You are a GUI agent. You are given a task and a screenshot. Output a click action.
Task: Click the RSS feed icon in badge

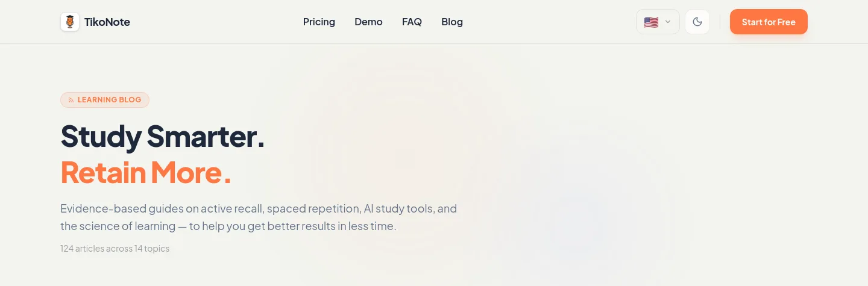[71, 100]
